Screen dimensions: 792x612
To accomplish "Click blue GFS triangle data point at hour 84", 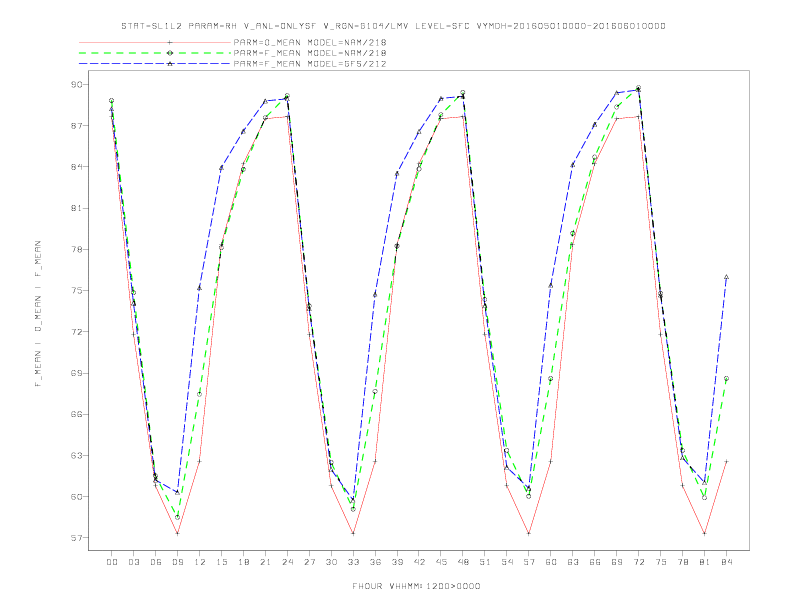I will (726, 277).
